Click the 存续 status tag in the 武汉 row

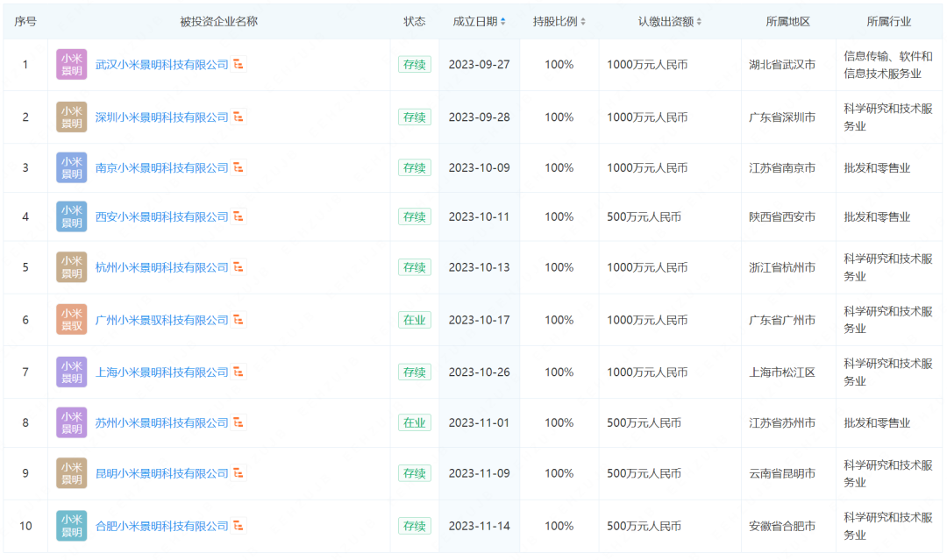[x=414, y=65]
